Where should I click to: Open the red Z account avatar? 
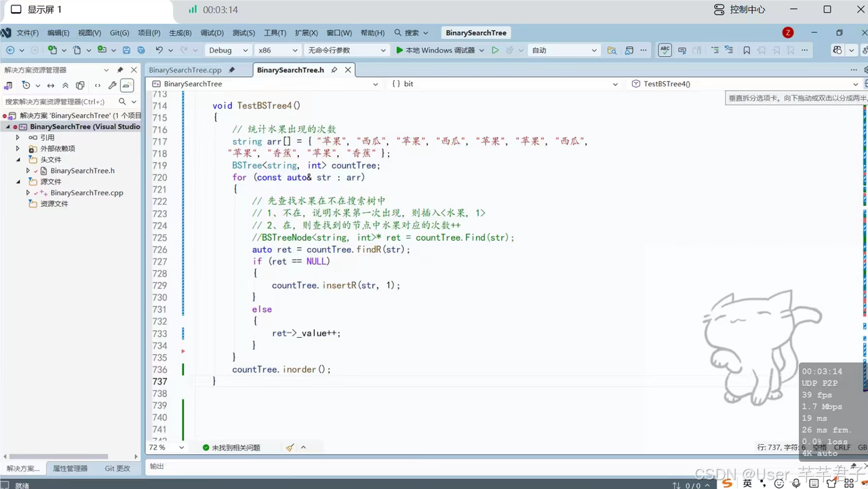pos(787,33)
